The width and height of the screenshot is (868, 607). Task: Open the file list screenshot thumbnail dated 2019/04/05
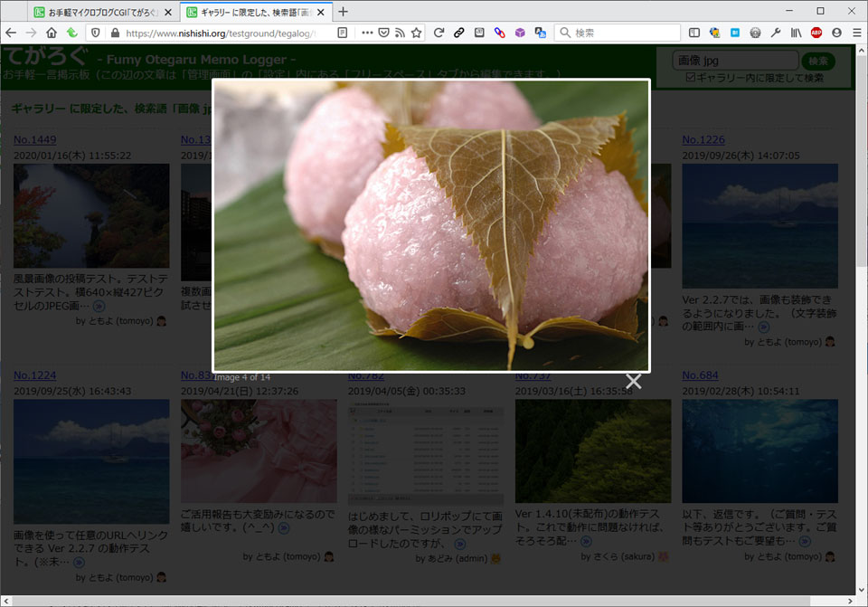[426, 454]
